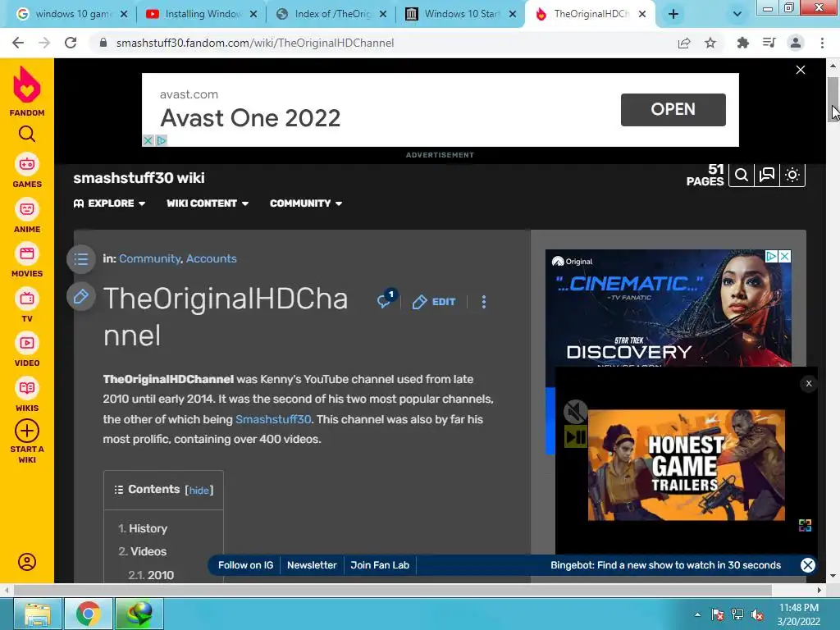The image size is (840, 630).
Task: Open a new browser tab
Action: [673, 15]
